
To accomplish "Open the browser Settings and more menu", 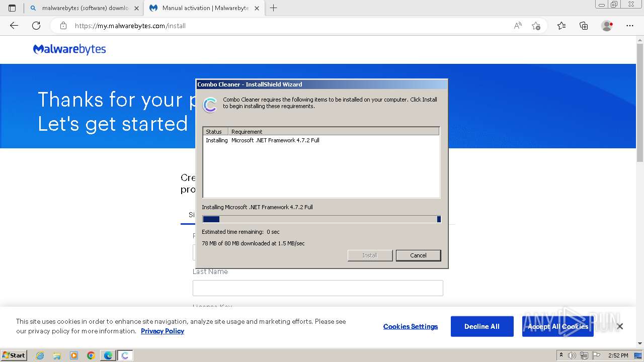I will (630, 26).
